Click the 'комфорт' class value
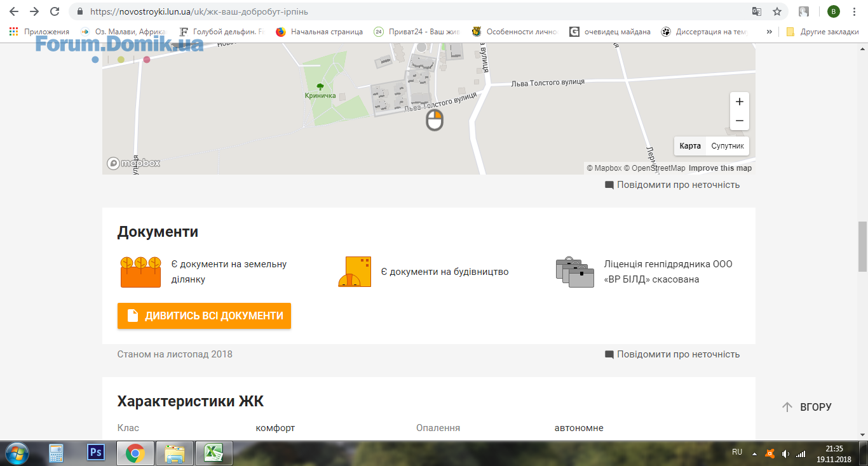The height and width of the screenshot is (466, 868). pos(275,428)
